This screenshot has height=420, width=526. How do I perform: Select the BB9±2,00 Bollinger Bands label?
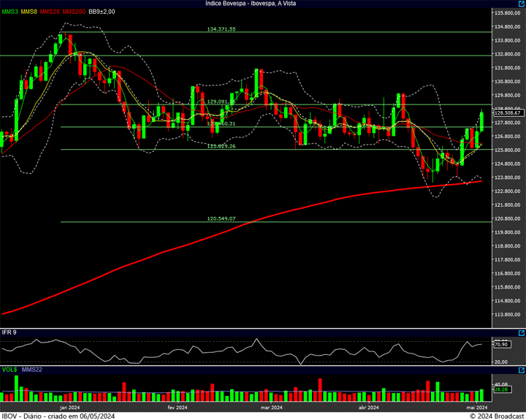tap(103, 12)
